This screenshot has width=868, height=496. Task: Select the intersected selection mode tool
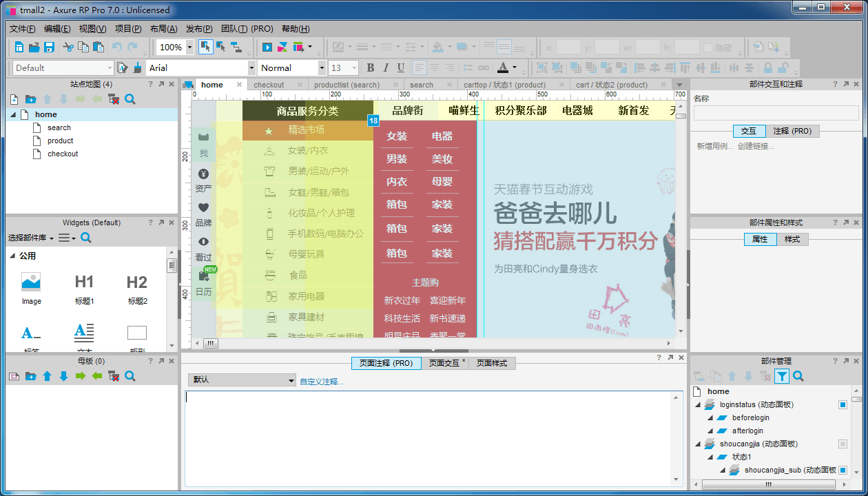[205, 47]
